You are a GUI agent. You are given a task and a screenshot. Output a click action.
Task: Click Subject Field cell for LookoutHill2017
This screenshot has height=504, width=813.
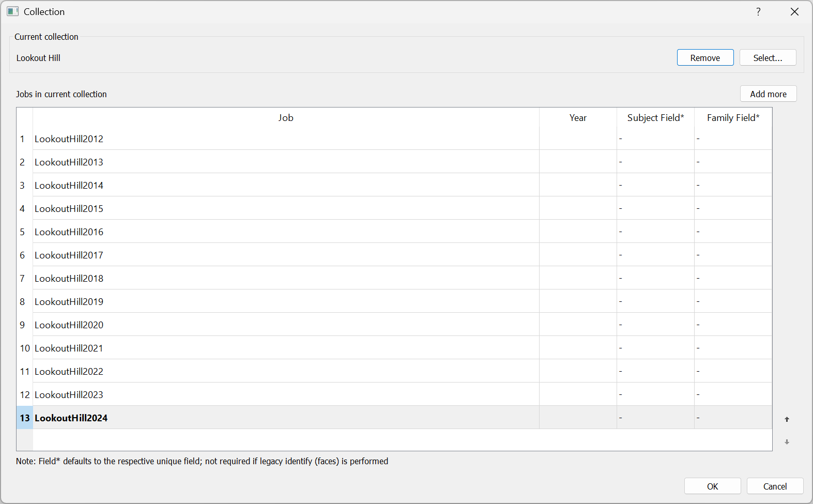click(x=655, y=255)
